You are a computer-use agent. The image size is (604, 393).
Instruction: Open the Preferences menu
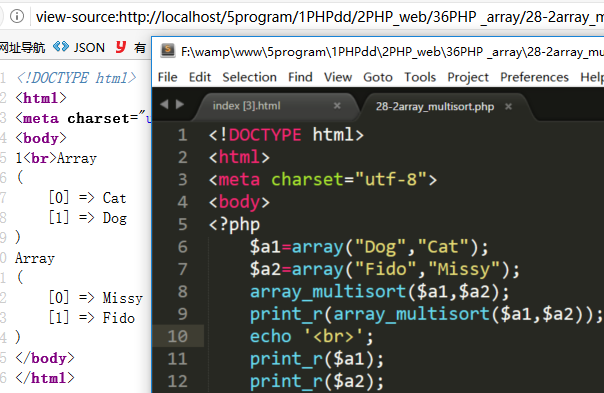tap(534, 77)
